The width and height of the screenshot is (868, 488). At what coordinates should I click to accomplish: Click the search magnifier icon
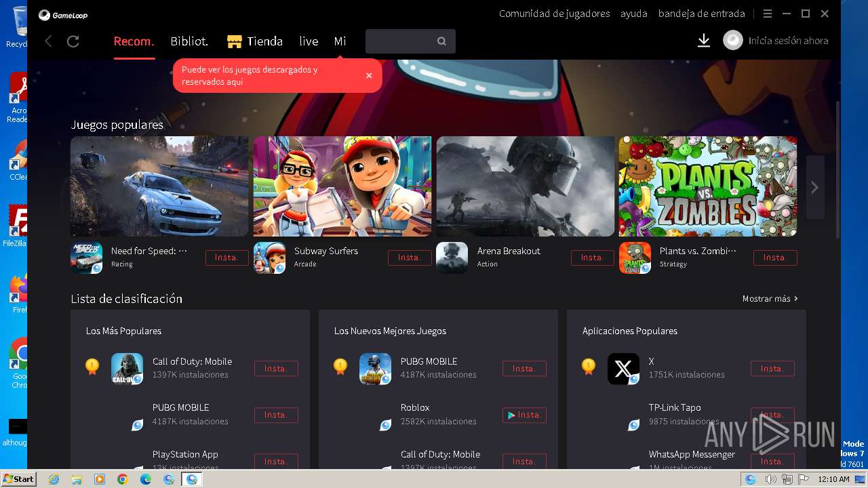click(x=441, y=41)
